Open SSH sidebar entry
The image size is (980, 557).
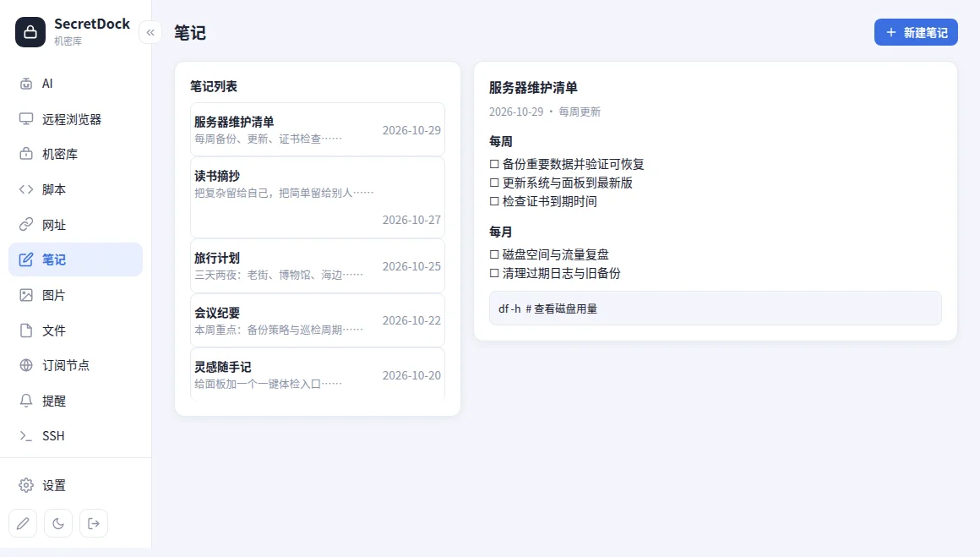[76, 436]
